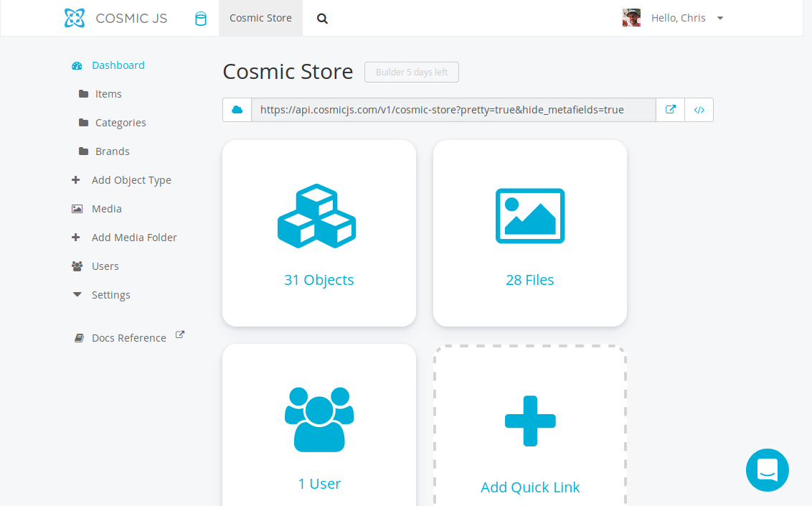This screenshot has width=812, height=506.
Task: Open the 31 Objects link
Action: (x=319, y=280)
